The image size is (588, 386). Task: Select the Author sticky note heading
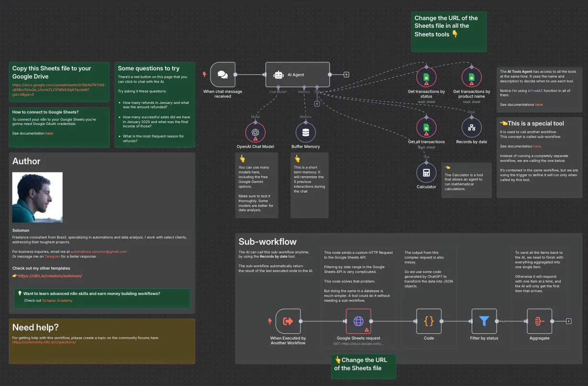coord(26,161)
